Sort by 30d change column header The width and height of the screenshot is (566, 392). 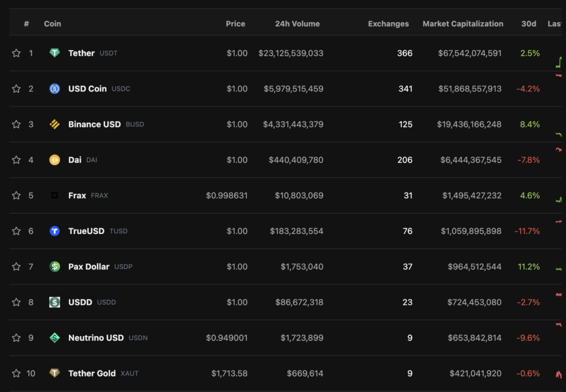pyautogui.click(x=528, y=24)
